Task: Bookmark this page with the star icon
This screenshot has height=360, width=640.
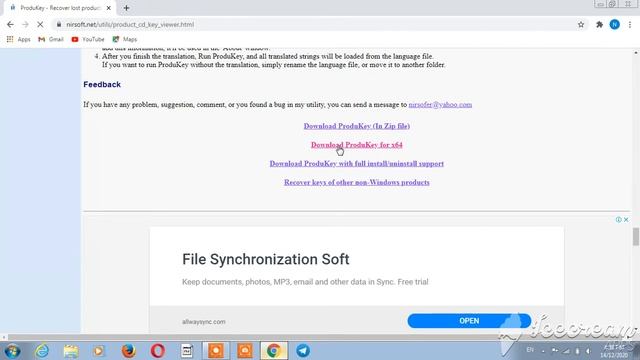Action: tap(581, 24)
